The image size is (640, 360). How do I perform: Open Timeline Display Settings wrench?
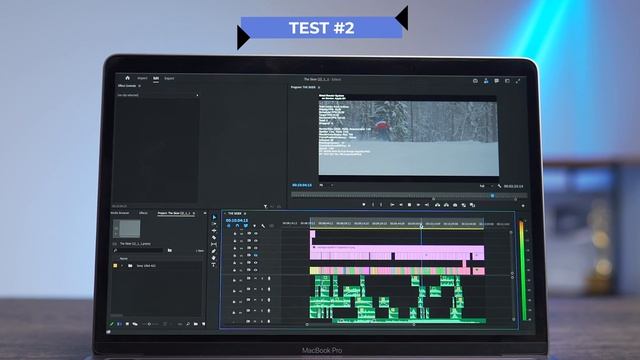263,226
